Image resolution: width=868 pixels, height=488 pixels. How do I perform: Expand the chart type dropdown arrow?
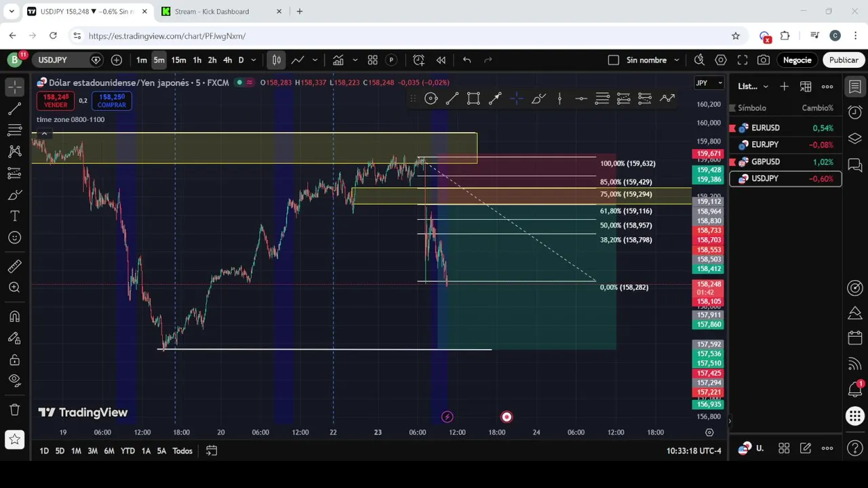click(315, 60)
